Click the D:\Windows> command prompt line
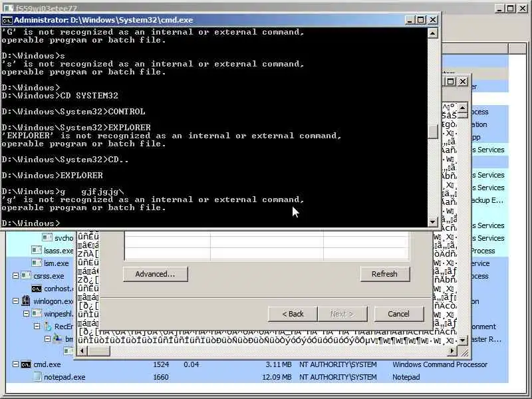Viewport: 532px width, 399px height. 31,223
